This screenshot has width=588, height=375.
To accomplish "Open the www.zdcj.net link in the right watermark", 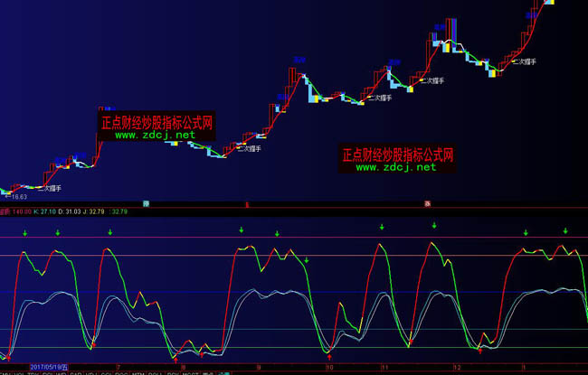I will coord(396,167).
